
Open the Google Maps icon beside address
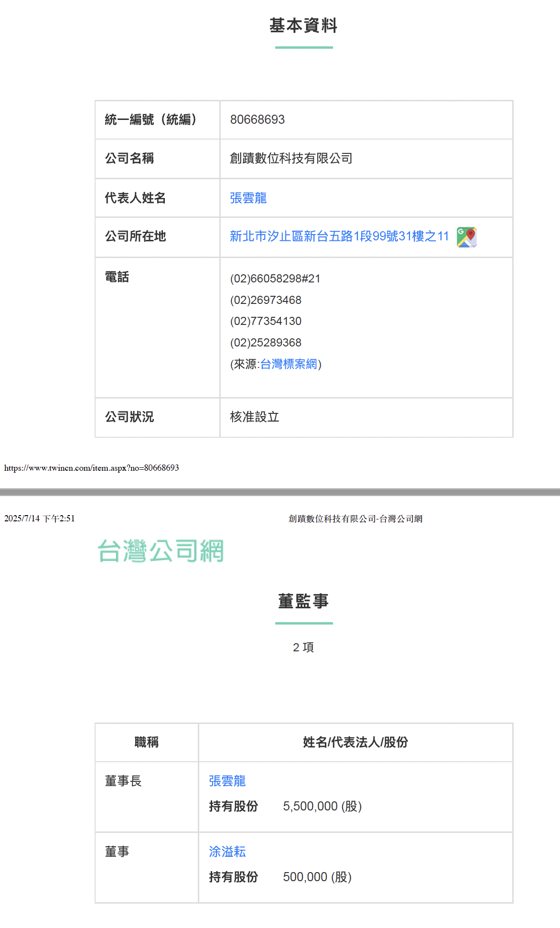467,237
